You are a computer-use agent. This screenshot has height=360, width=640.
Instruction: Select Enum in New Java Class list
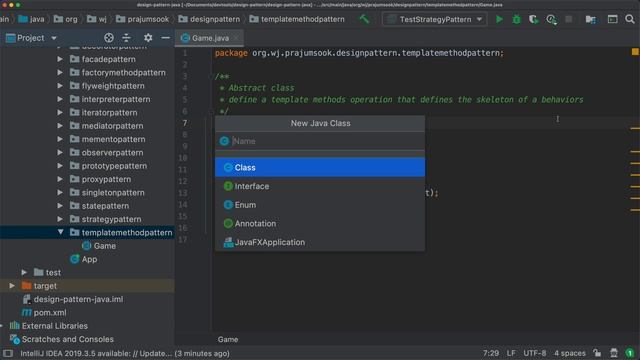coord(320,205)
